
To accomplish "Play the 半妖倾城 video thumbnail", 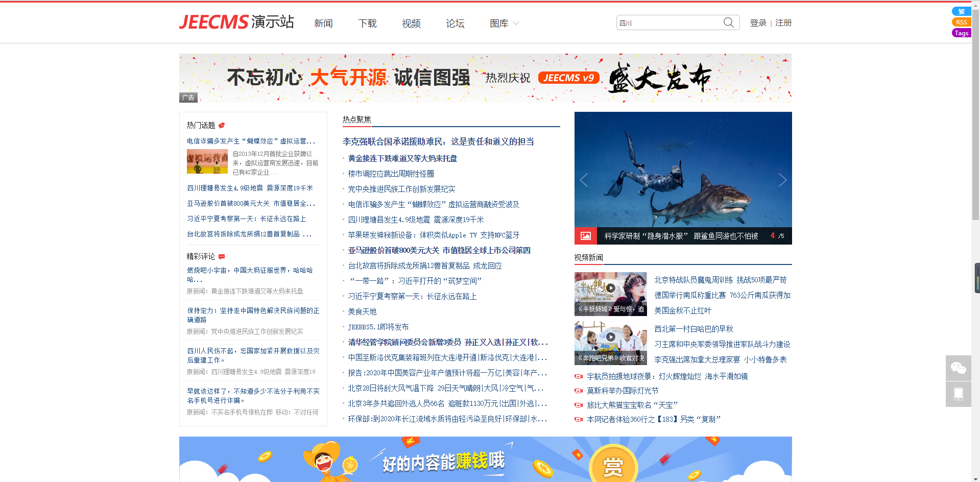I will tap(610, 288).
